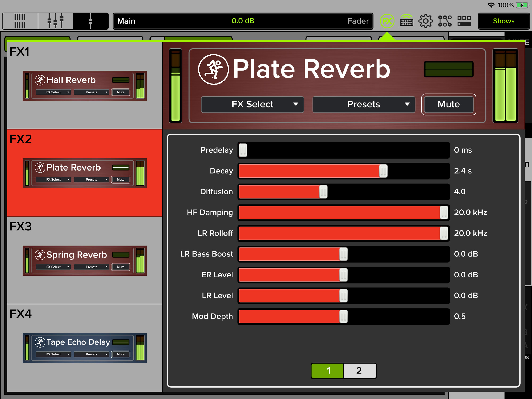This screenshot has height=399, width=532.
Task: Click the HF Damping value 20.0 kHz
Action: click(x=470, y=213)
